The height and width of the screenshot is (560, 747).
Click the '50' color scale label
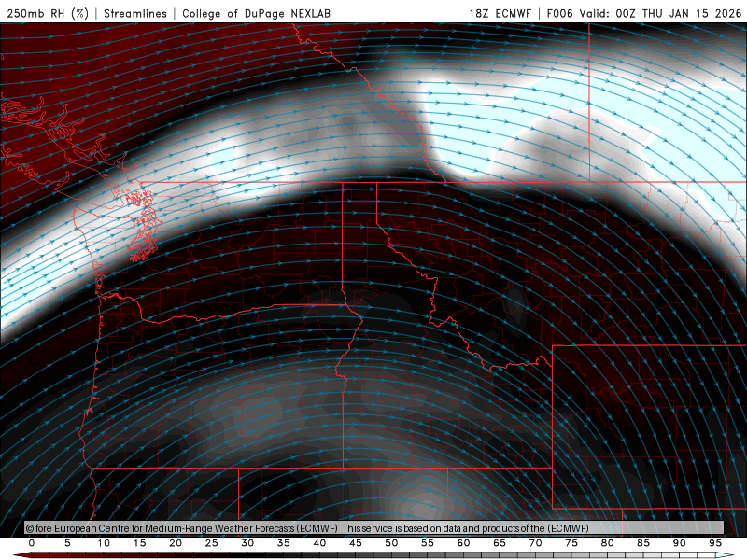(391, 543)
